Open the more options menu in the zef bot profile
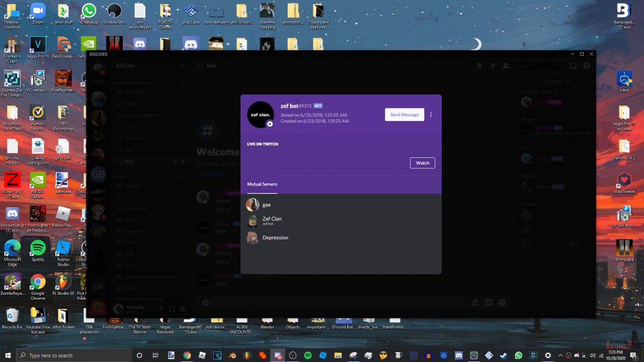The width and height of the screenshot is (644, 362). (431, 115)
